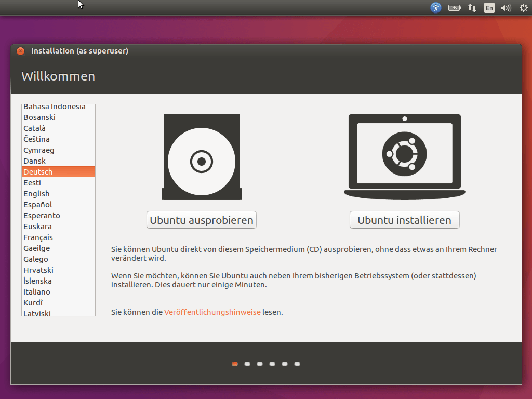Click the CD disc icon
This screenshot has width=532, height=399.
click(202, 157)
